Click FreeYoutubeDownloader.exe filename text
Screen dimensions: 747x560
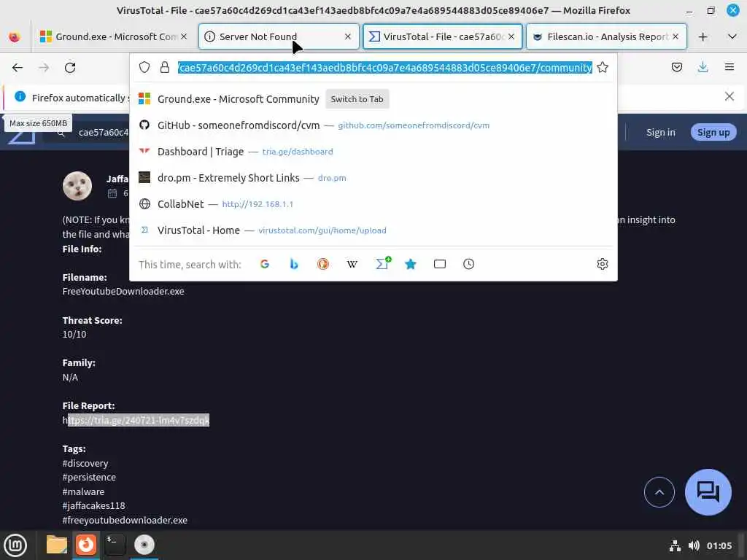[x=123, y=291]
